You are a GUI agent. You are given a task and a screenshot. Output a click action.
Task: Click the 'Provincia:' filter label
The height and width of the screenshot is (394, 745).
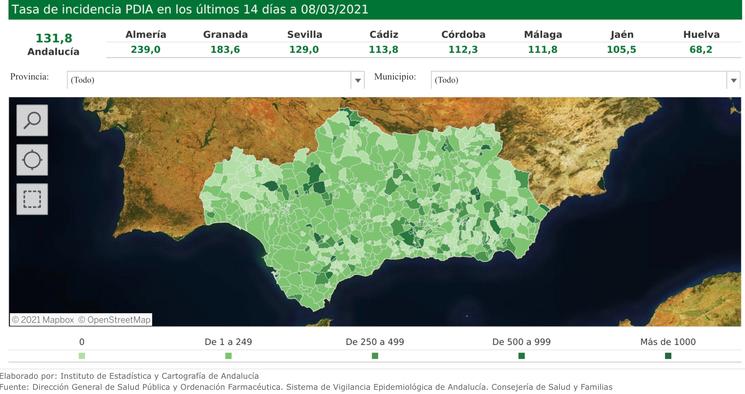tap(29, 77)
